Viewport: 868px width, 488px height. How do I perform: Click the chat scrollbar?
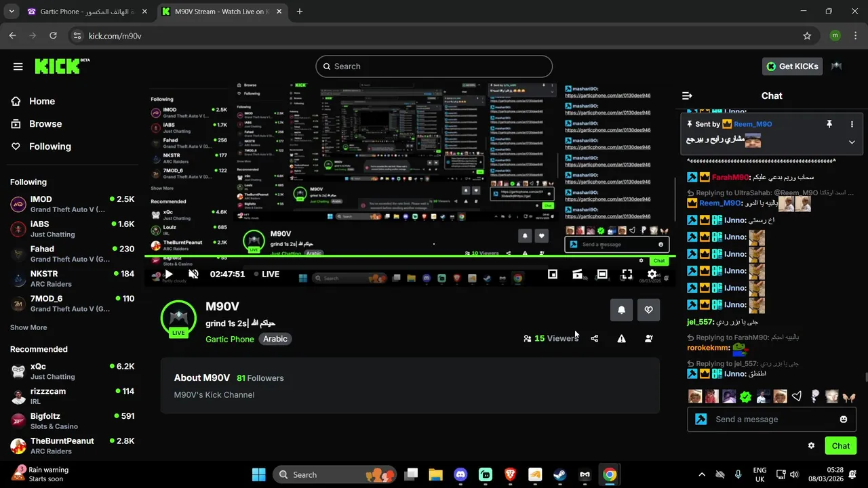click(x=865, y=378)
